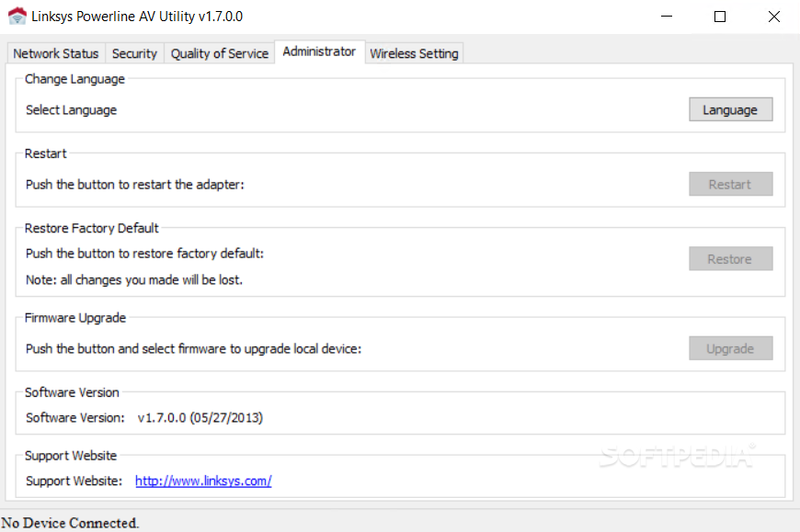Minimize the Powerline AV Utility window
This screenshot has height=532, width=800.
tap(667, 17)
